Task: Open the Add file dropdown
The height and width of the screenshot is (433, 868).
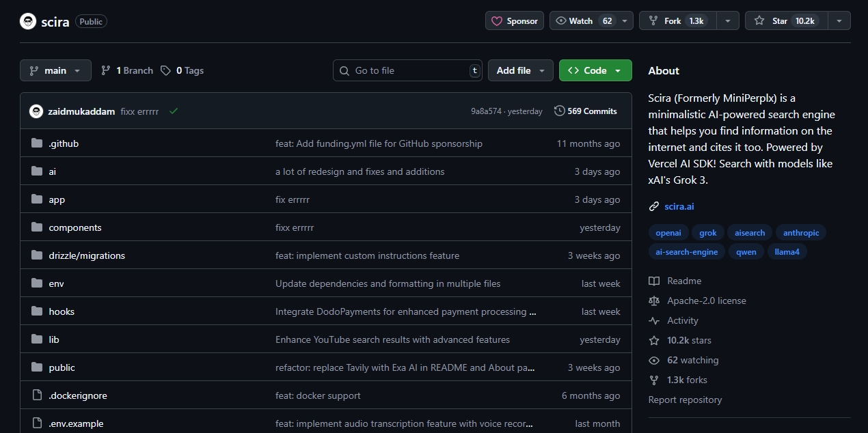Action: click(x=521, y=70)
